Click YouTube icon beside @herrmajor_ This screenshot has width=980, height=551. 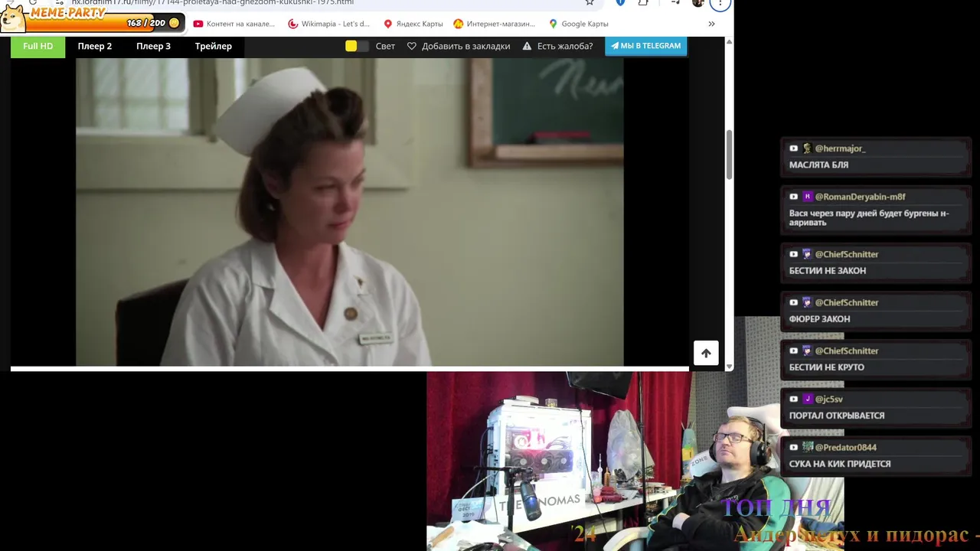pos(794,148)
